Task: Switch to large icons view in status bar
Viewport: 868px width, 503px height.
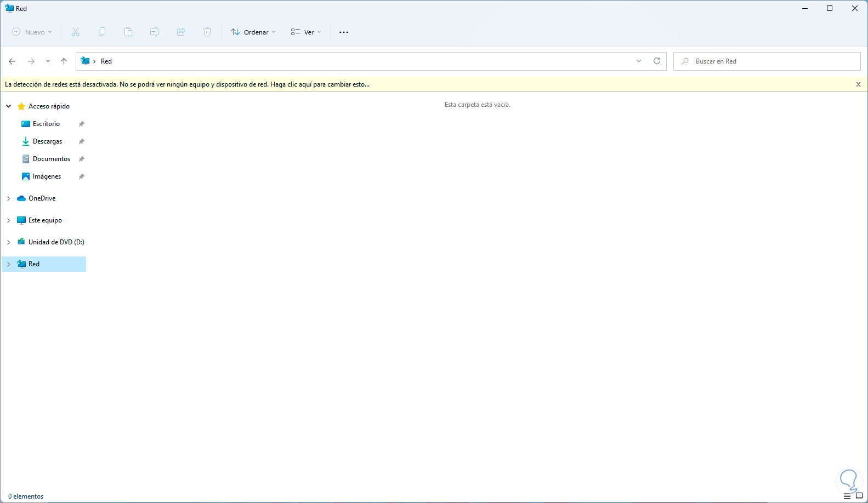Action: [859, 496]
